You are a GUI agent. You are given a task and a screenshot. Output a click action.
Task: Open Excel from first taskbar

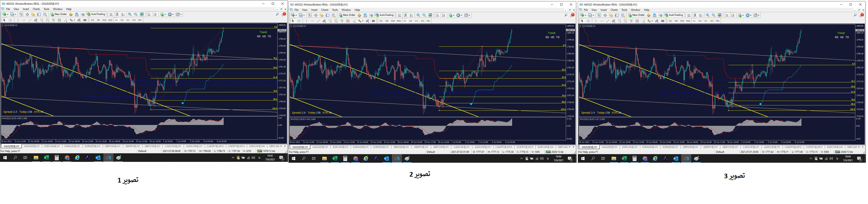46,158
